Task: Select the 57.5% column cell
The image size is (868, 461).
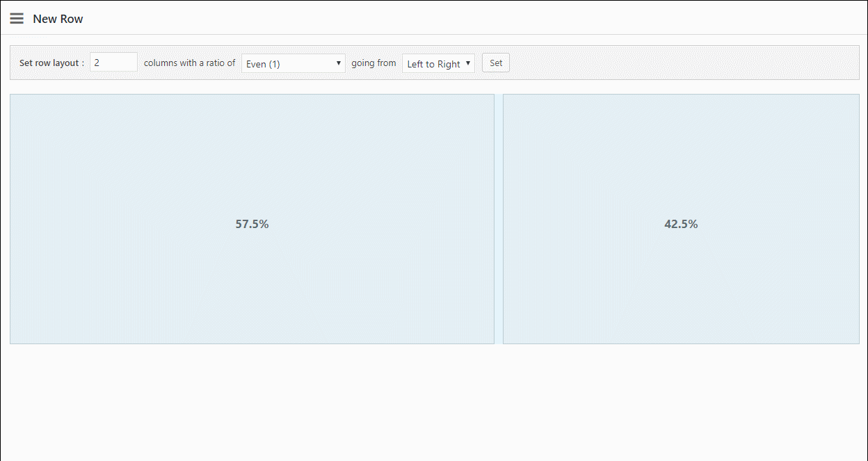Action: click(x=252, y=219)
